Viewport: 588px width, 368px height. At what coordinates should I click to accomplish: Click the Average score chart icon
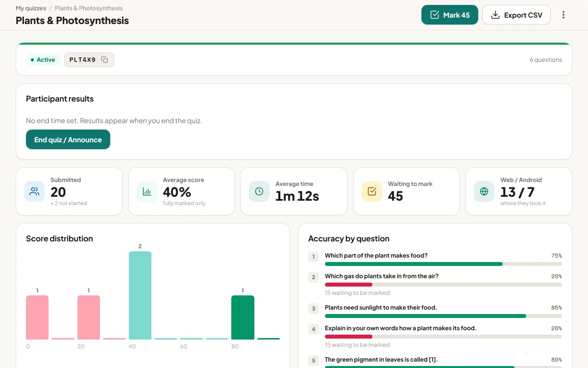[x=147, y=191]
